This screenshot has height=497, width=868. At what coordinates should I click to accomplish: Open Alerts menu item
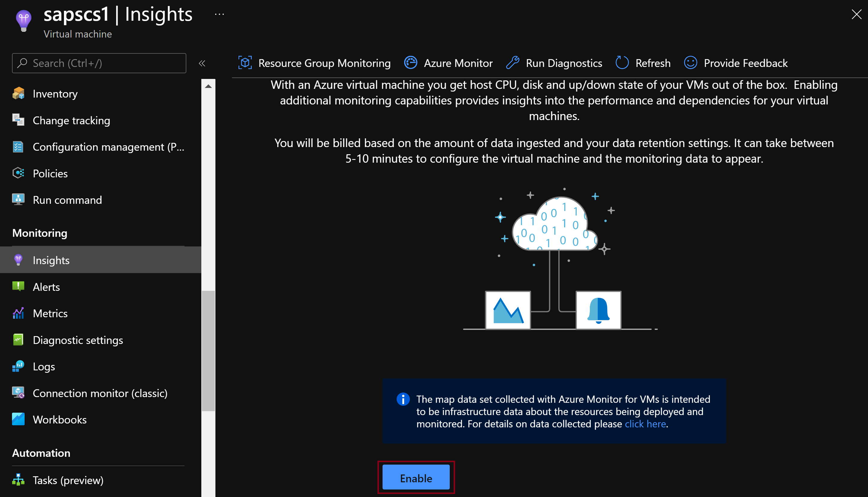(101, 287)
